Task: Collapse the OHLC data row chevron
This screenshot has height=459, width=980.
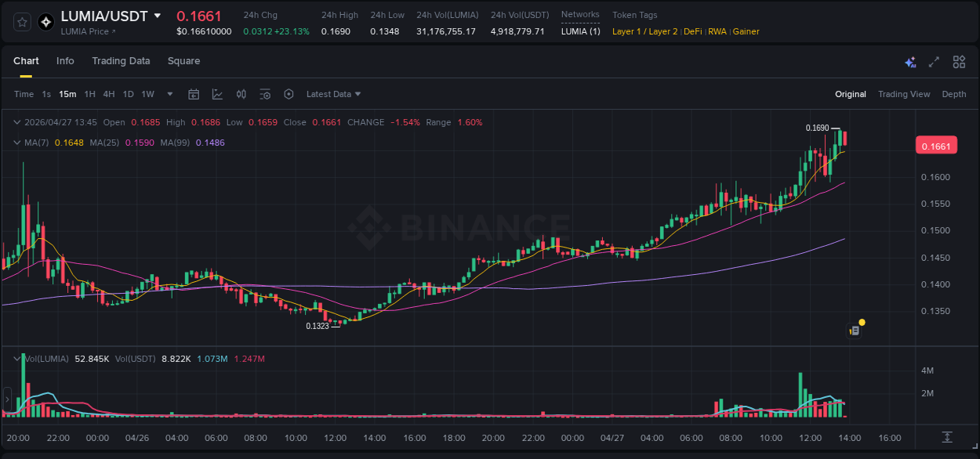Action: click(x=16, y=122)
